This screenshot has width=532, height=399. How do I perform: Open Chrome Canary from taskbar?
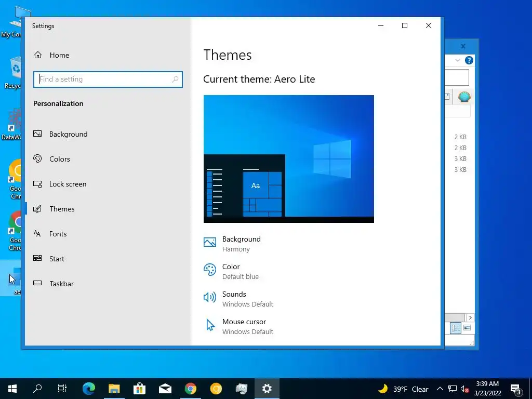point(216,389)
